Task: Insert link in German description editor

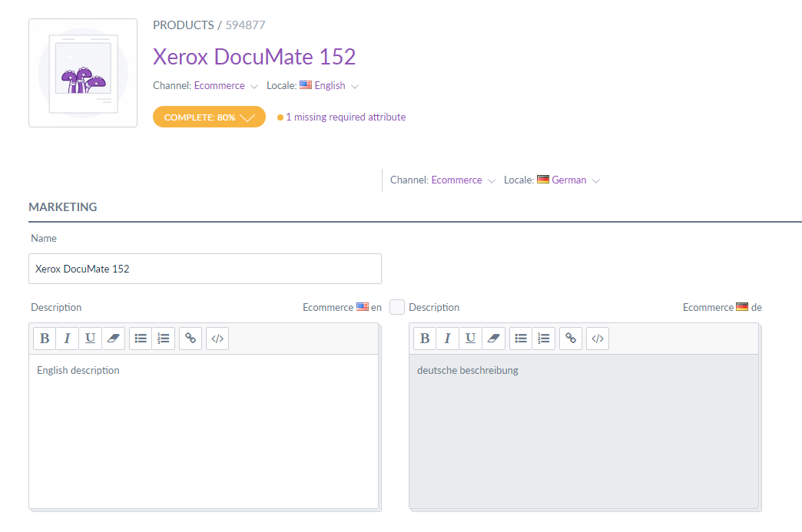Action: (x=571, y=339)
